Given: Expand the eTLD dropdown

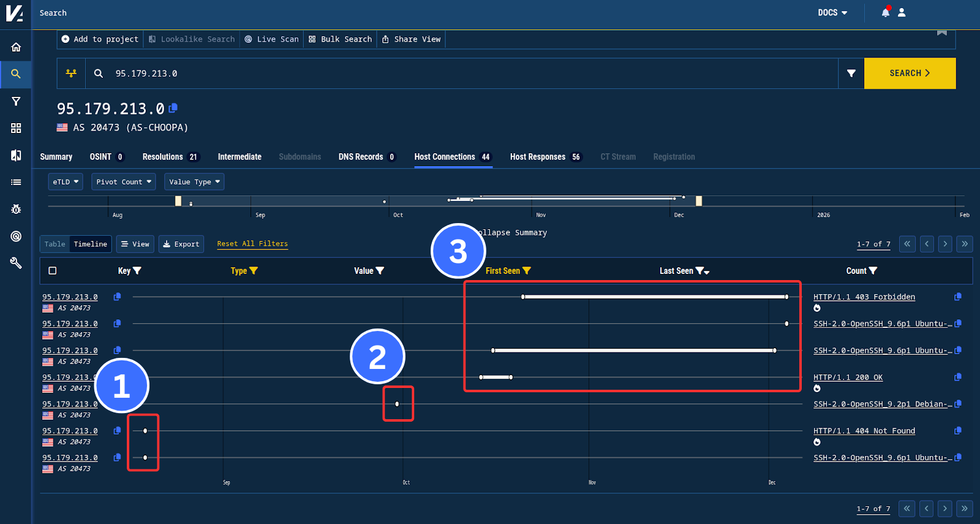Looking at the screenshot, I should [x=66, y=182].
